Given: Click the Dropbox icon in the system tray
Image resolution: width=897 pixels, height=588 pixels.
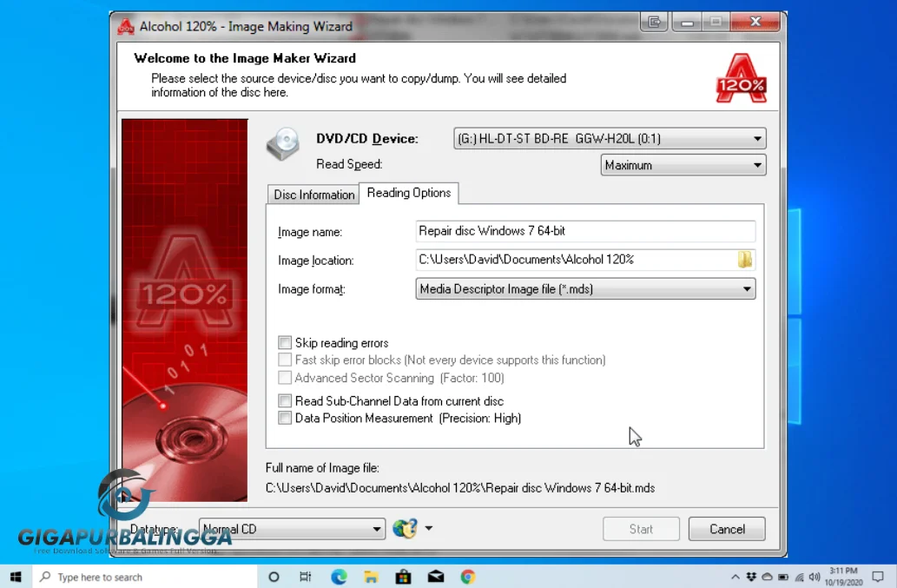Looking at the screenshot, I should [x=749, y=576].
